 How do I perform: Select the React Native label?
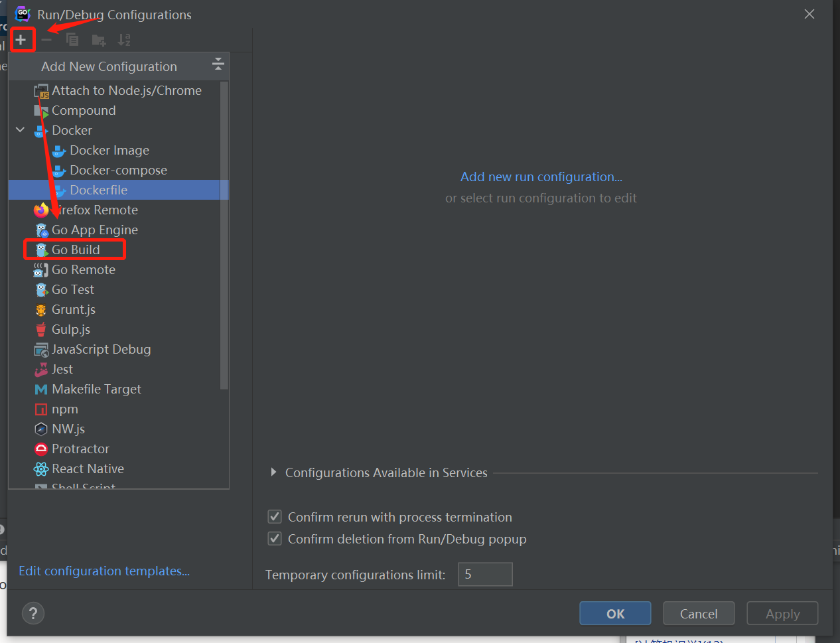(x=88, y=468)
